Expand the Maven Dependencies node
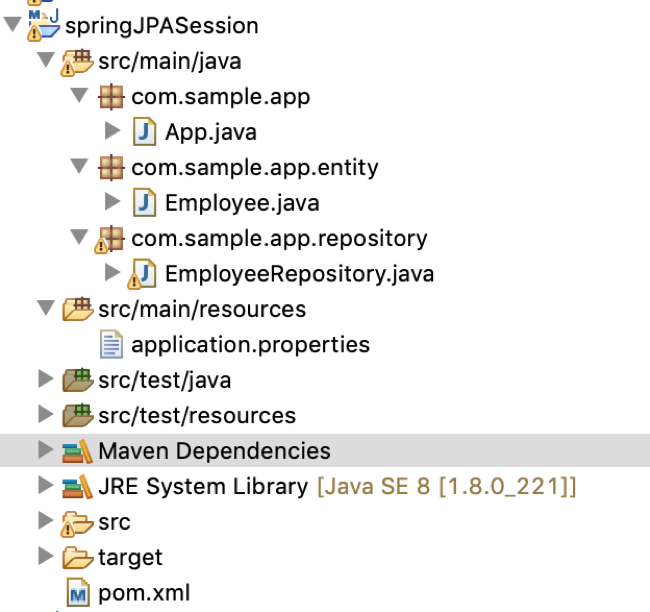Screen dimensions: 650x612 (46, 450)
